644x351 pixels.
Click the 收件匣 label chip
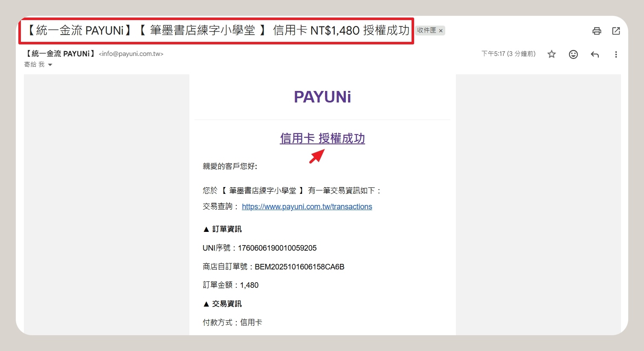point(426,30)
